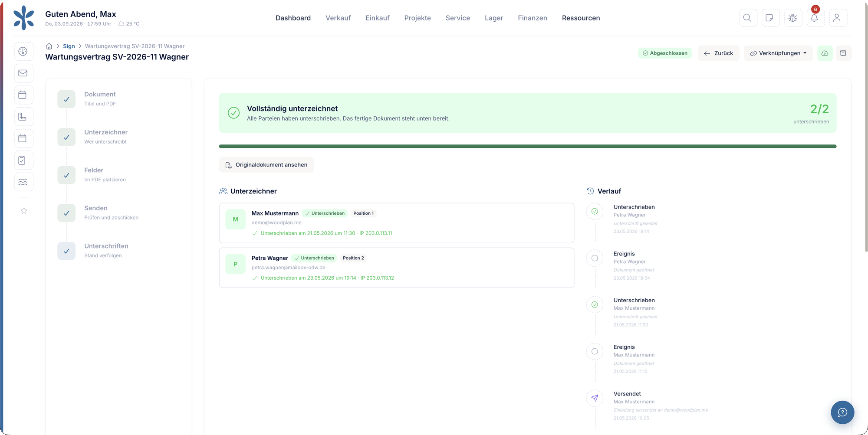Click the Position 2 badge
868x435 pixels.
pos(353,258)
